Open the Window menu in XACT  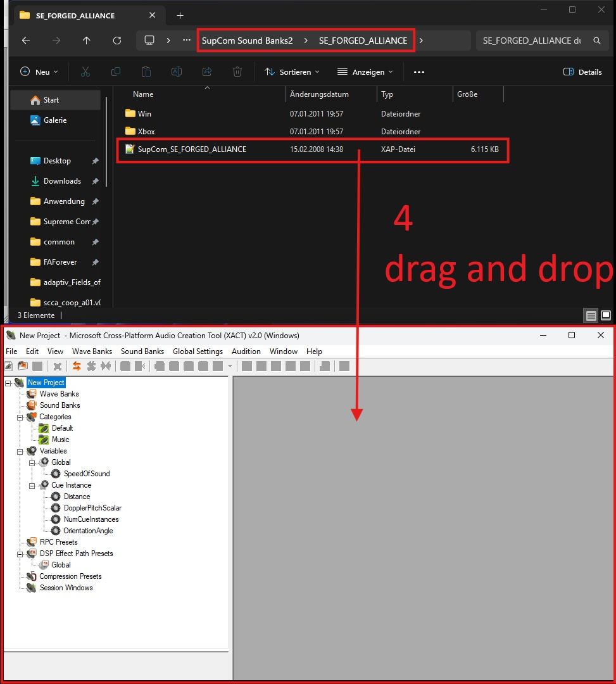pos(284,351)
